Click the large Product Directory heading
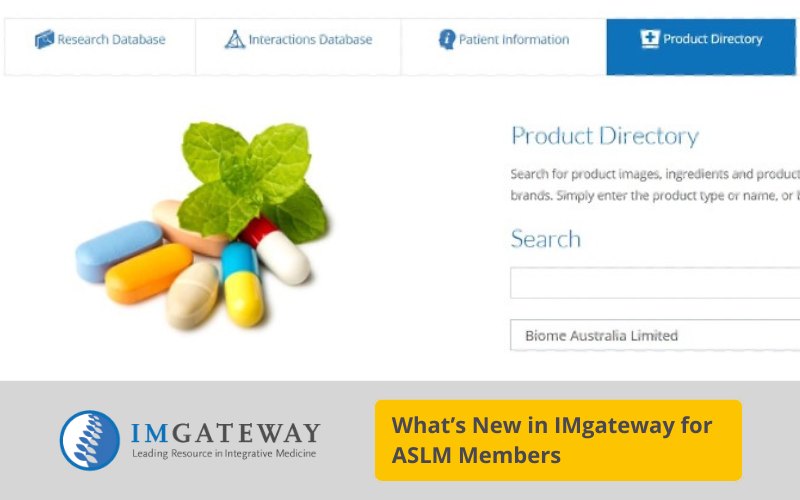 [x=605, y=136]
